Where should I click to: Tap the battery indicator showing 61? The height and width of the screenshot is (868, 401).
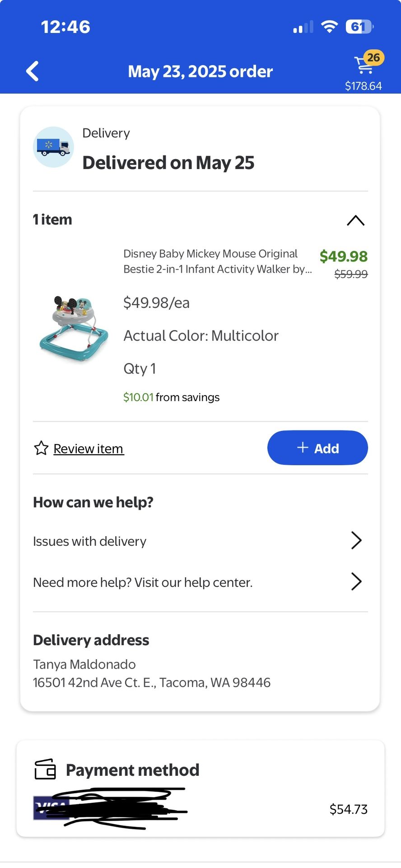[358, 26]
